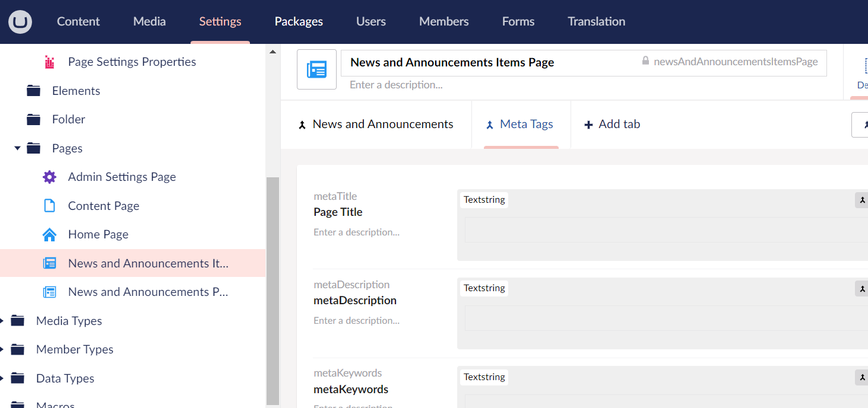Viewport: 868px width, 408px height.
Task: Click the plus icon on Add tab
Action: 589,125
